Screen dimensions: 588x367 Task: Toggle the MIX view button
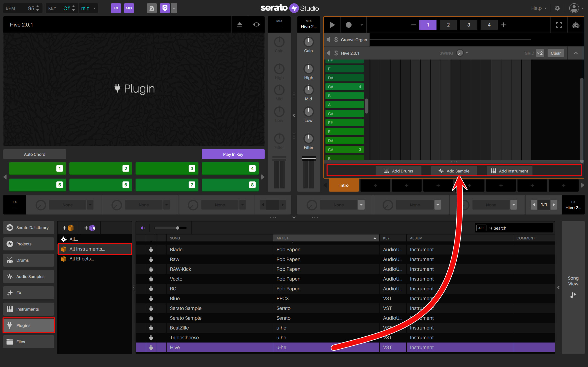[129, 8]
